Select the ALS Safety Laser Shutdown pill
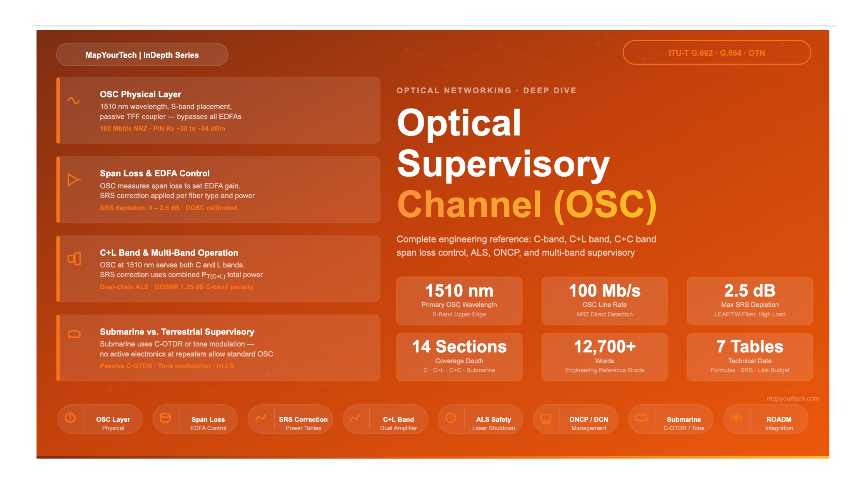This screenshot has width=868, height=488. 480,419
